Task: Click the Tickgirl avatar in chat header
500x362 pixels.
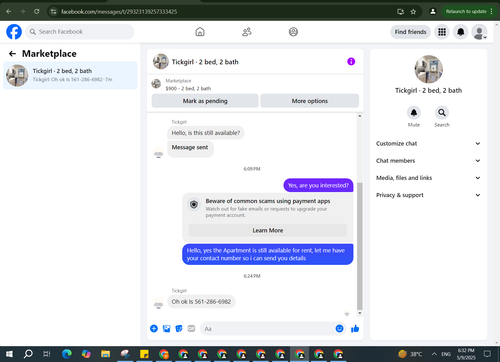Action: coord(161,62)
